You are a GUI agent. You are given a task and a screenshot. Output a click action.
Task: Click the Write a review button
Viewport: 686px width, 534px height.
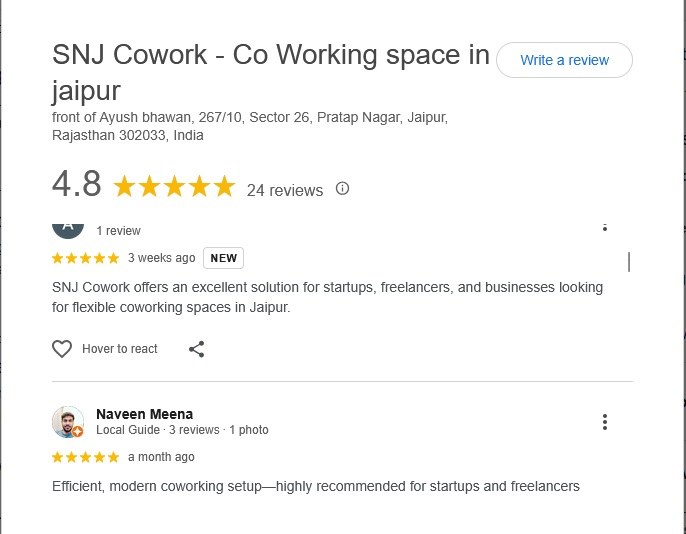coord(564,60)
